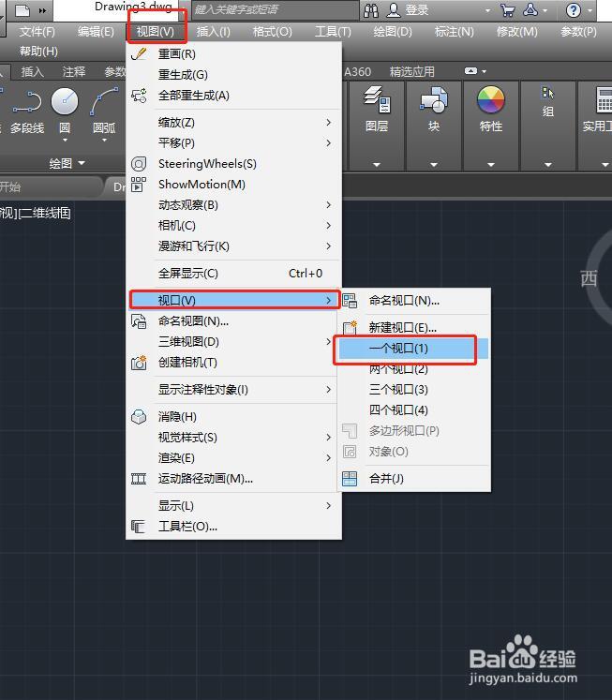Screen dimensions: 612x700
Task: Expand the Display (显示) submenu arrow
Action: (x=329, y=505)
